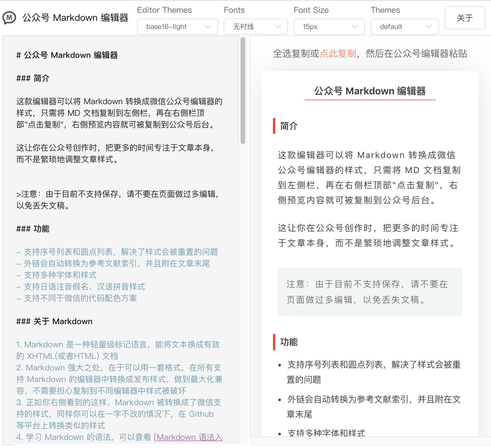Click editor line starting '- 支持序号列表和圆点列表'
491x448 pixels.
pyautogui.click(x=117, y=252)
